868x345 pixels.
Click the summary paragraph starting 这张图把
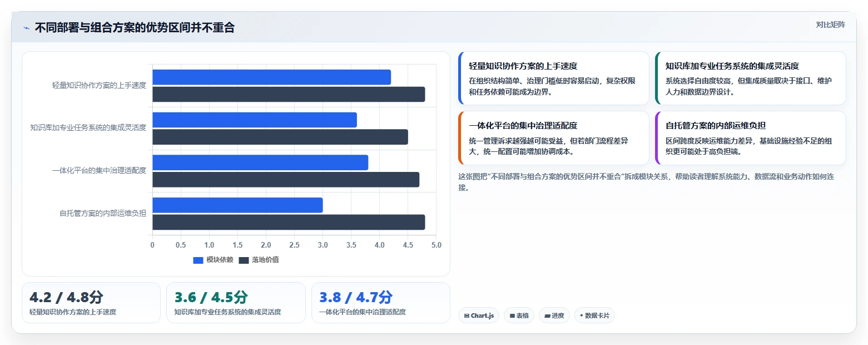click(646, 182)
